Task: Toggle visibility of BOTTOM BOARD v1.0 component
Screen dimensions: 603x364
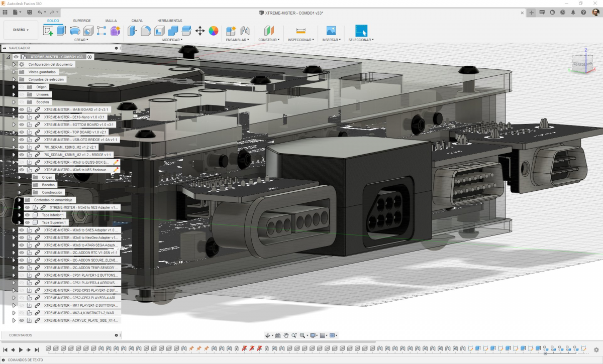Action: click(22, 125)
